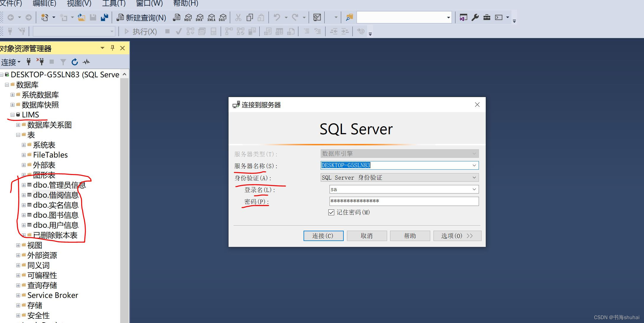The width and height of the screenshot is (644, 323).
Task: Click the Disconnect icon in Object Explorer
Action: point(40,62)
